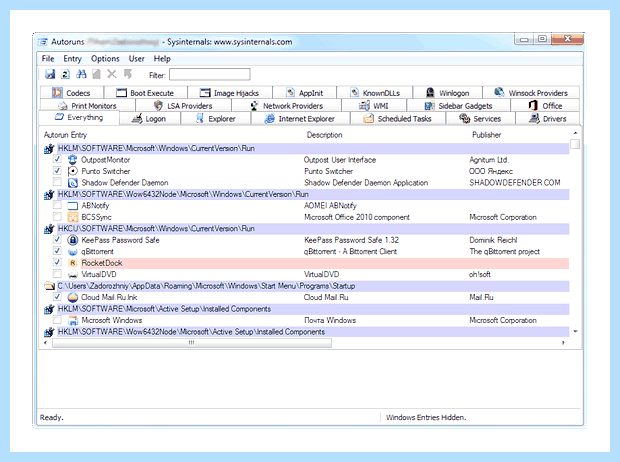Screen dimensions: 620x462
Task: Click the Properties toolbar icon
Action: tap(96, 74)
